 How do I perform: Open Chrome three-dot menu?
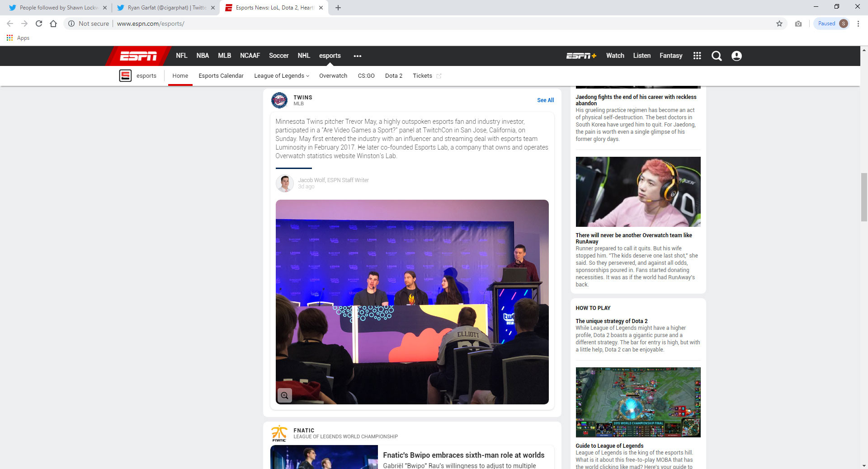pyautogui.click(x=858, y=23)
